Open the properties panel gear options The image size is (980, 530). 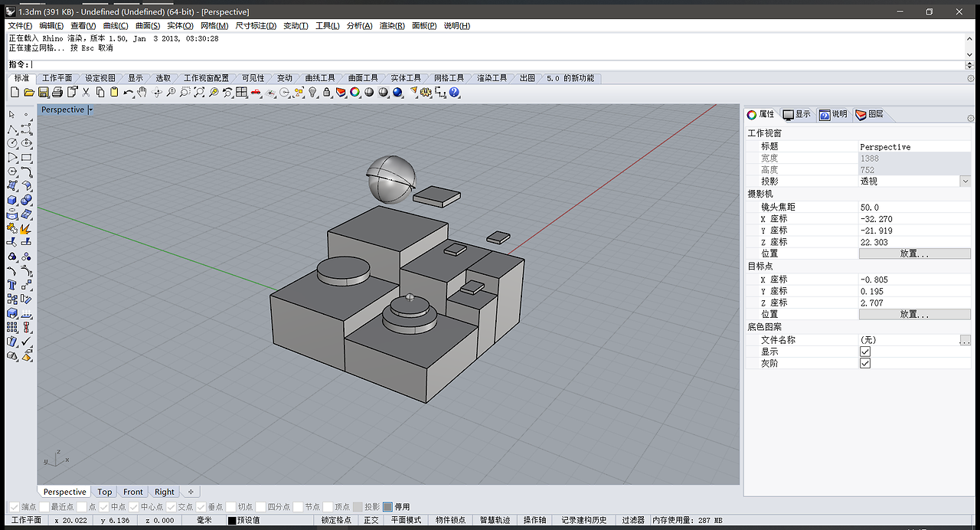click(x=971, y=119)
